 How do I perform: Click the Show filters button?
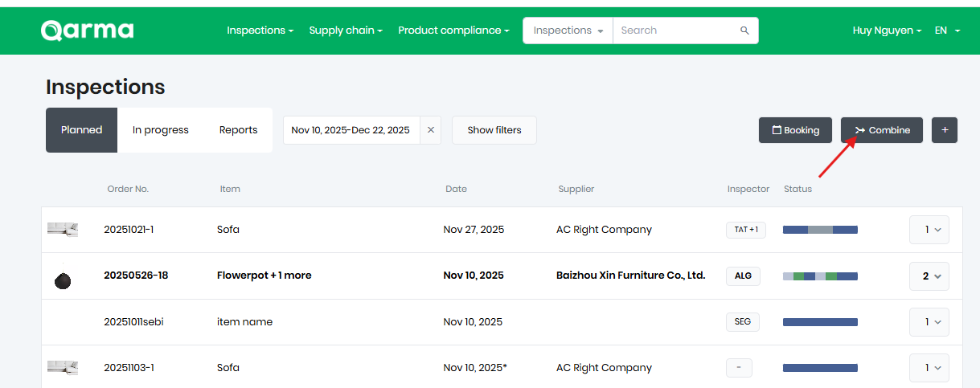point(494,130)
